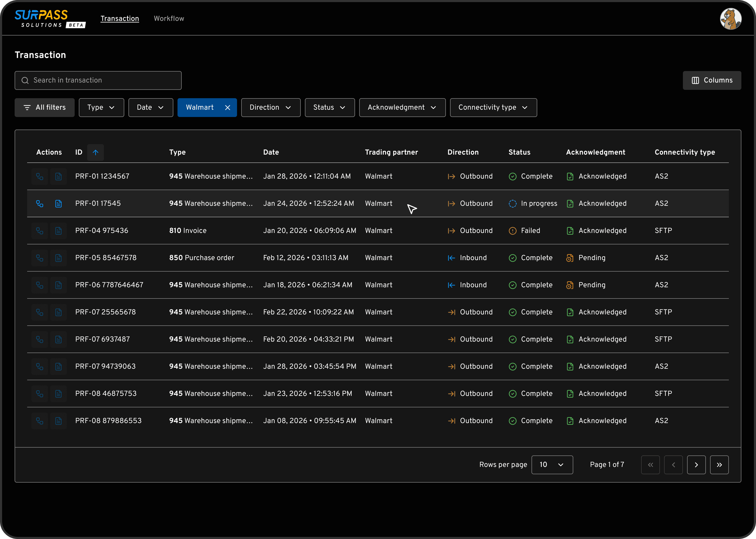Select the Transaction navigation tab
The image size is (756, 539).
click(120, 19)
